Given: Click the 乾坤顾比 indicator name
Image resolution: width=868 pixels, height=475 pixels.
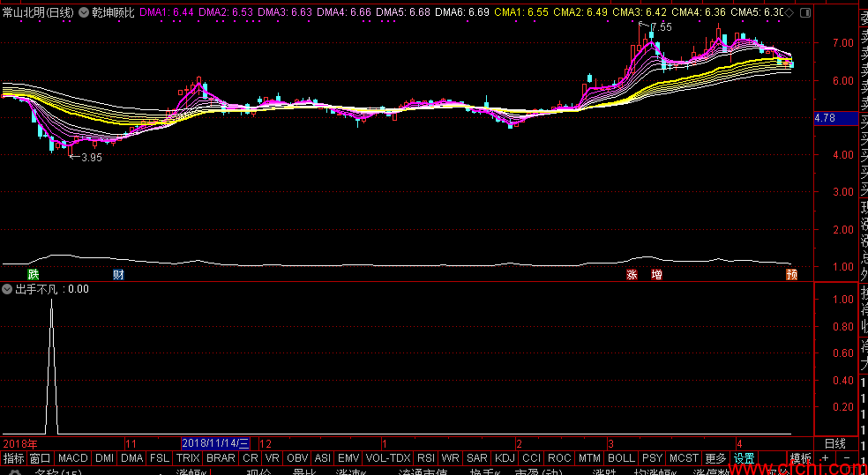Looking at the screenshot, I should pyautogui.click(x=113, y=12).
